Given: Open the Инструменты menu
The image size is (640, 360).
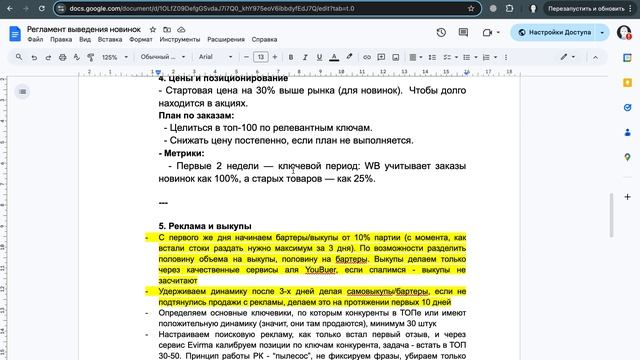Looking at the screenshot, I should click(x=180, y=40).
